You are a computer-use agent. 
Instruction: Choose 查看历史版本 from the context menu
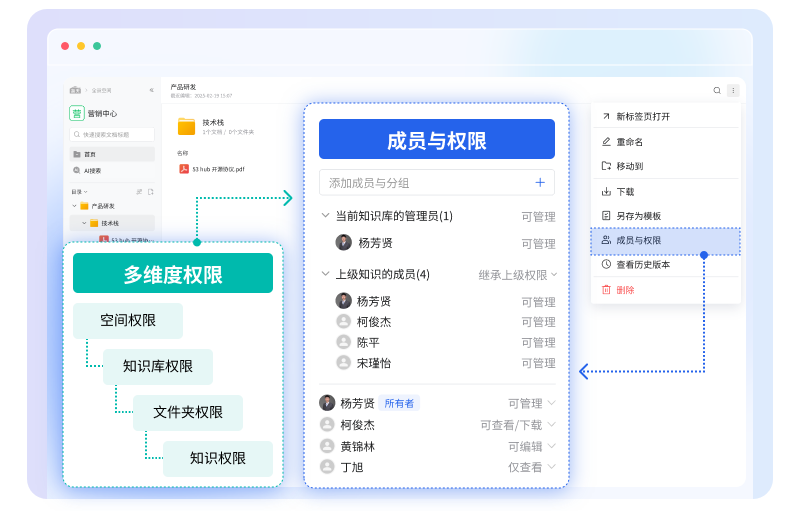pos(665,264)
